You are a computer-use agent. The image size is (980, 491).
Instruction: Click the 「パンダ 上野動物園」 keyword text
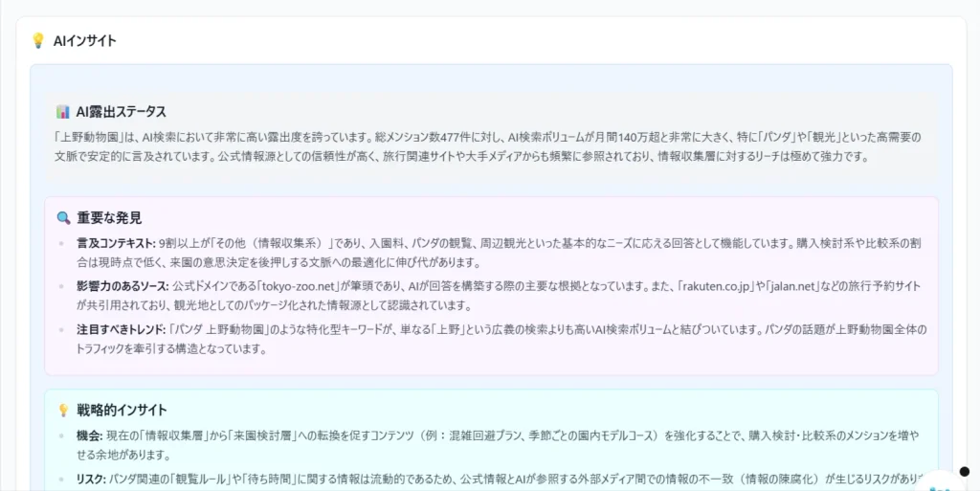pos(219,329)
